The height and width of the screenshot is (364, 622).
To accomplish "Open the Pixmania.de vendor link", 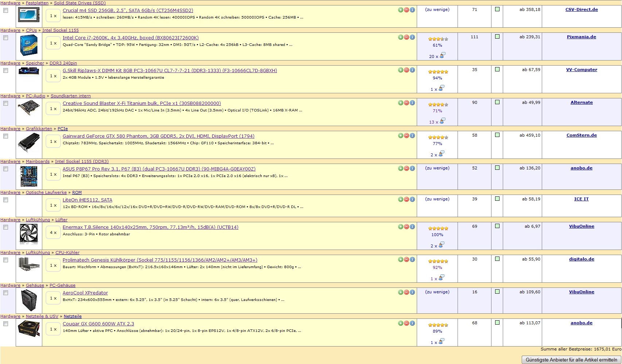I will click(x=581, y=37).
